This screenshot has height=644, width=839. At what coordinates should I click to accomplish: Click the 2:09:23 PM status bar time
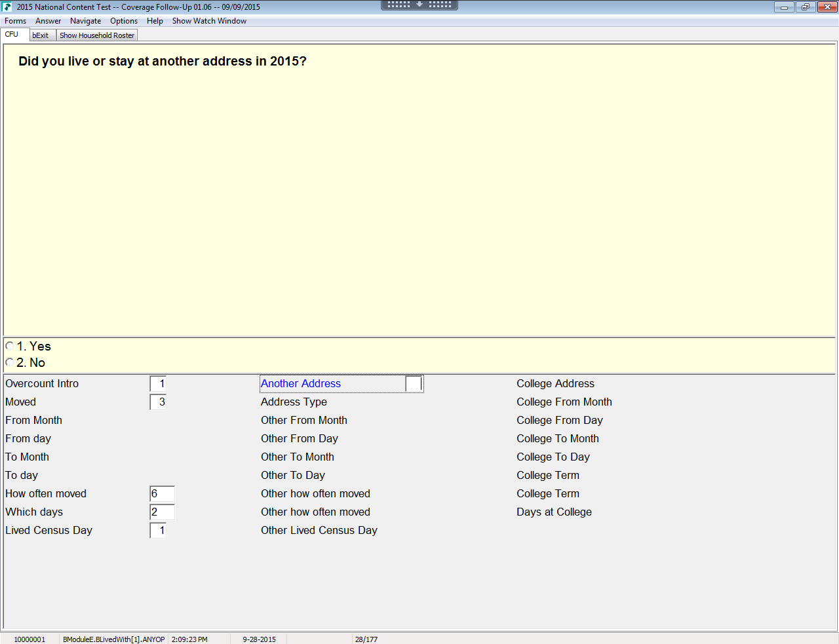click(x=189, y=639)
